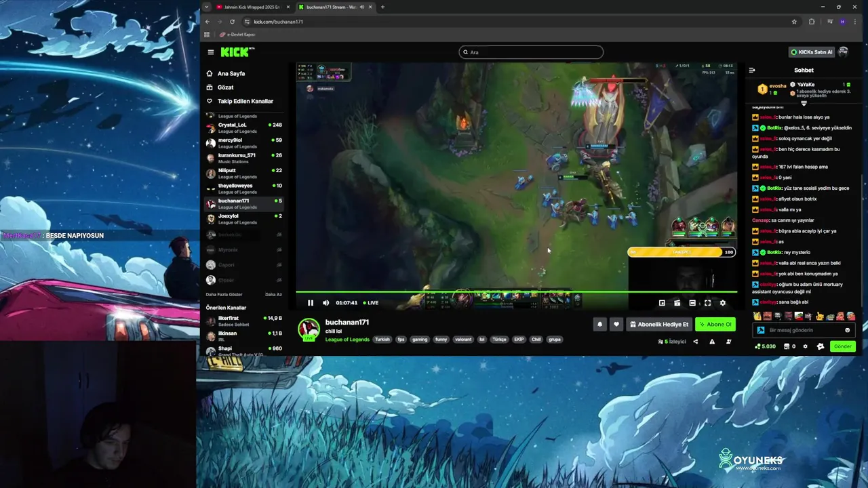Click the Abone Ol button

point(715,325)
